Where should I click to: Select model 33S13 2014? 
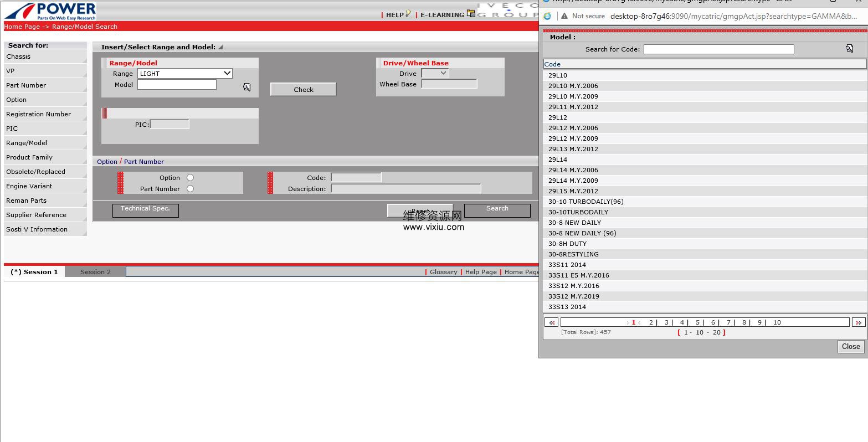(x=705, y=307)
